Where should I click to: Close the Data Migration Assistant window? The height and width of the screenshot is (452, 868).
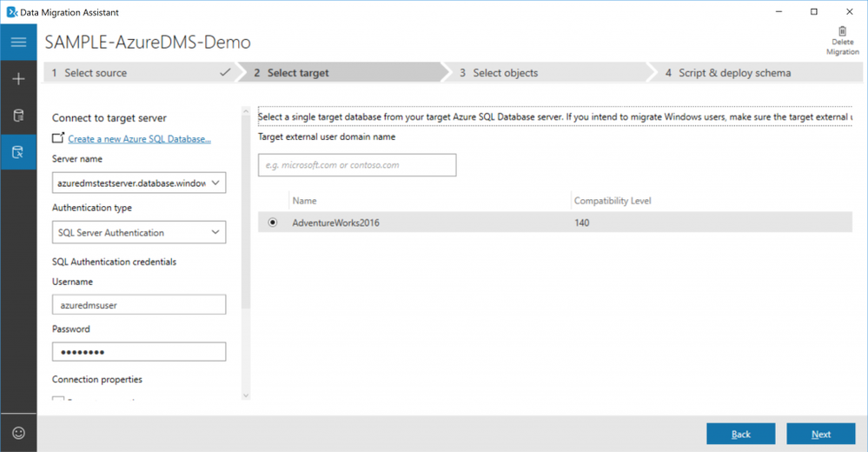(x=849, y=11)
